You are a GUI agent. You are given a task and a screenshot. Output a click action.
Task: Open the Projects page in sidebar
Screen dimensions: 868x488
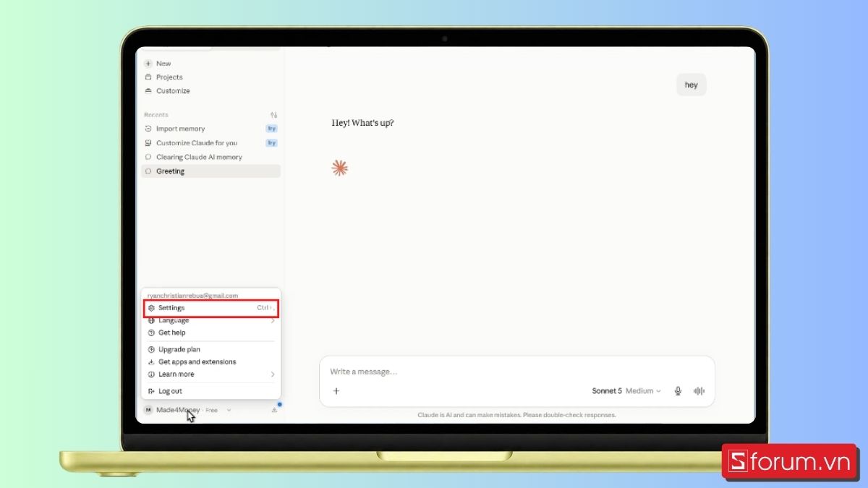point(163,77)
